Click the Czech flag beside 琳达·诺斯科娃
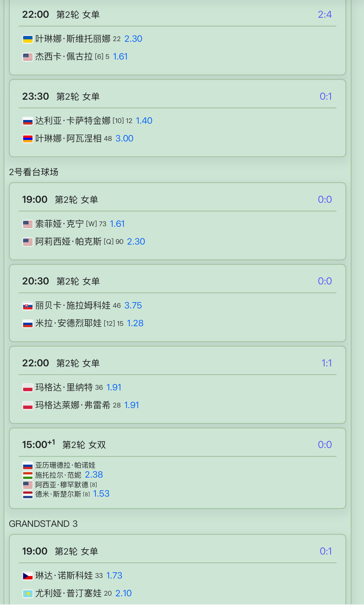Image resolution: width=364 pixels, height=605 pixels. (28, 576)
